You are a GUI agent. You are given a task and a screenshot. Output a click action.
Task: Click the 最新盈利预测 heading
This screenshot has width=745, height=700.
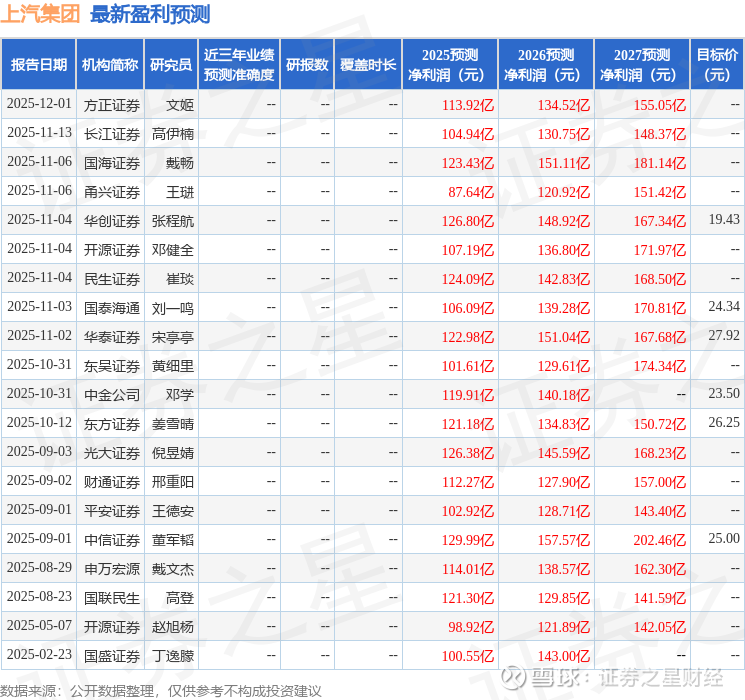pos(150,14)
